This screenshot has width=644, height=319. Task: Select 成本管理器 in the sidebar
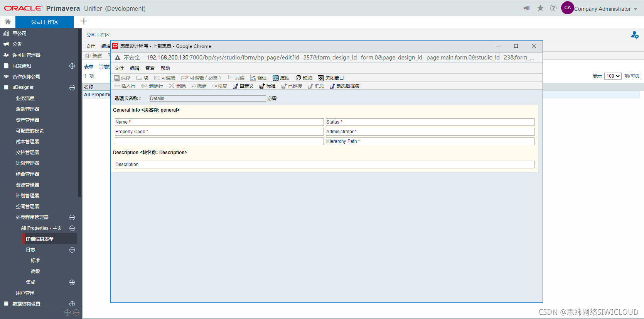(x=27, y=142)
